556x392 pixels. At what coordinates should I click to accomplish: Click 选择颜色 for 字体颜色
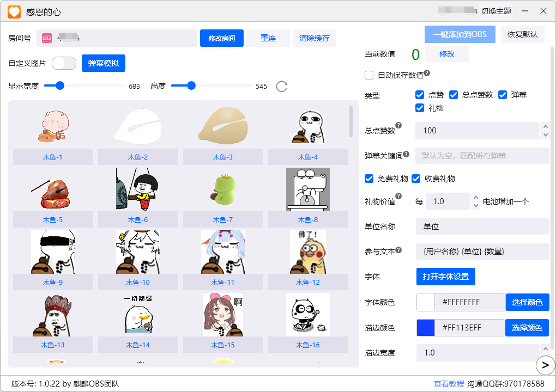tap(527, 302)
